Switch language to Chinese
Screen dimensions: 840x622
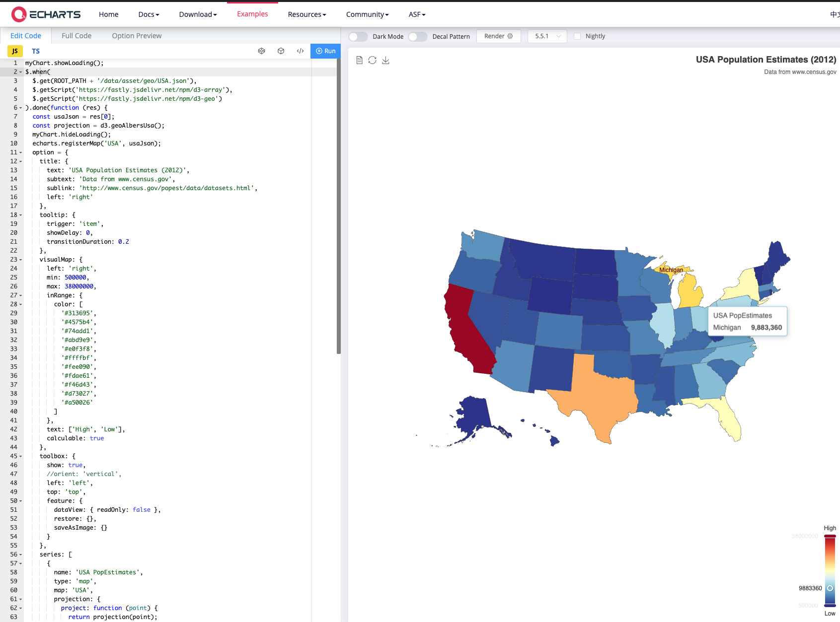[835, 14]
